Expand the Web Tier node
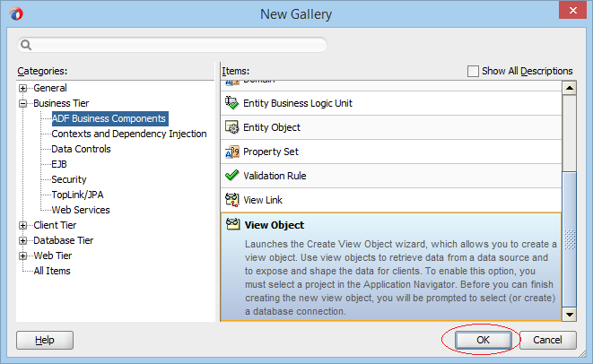Screen dimensions: 593x364 [23, 256]
